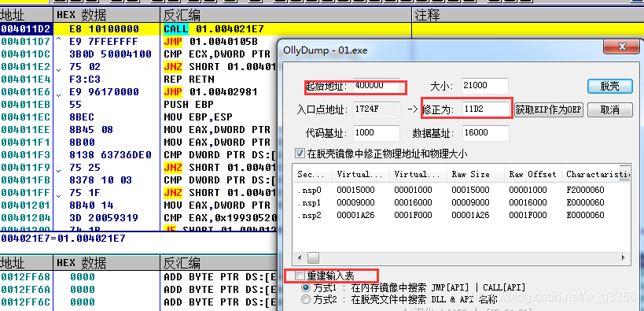This screenshot has height=311, width=644.
Task: Click the section list horizontal scrollbar thumb
Action: 314,258
